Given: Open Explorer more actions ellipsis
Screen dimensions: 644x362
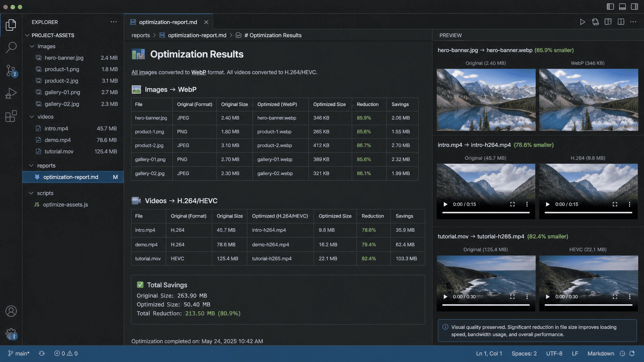Looking at the screenshot, I should point(114,22).
